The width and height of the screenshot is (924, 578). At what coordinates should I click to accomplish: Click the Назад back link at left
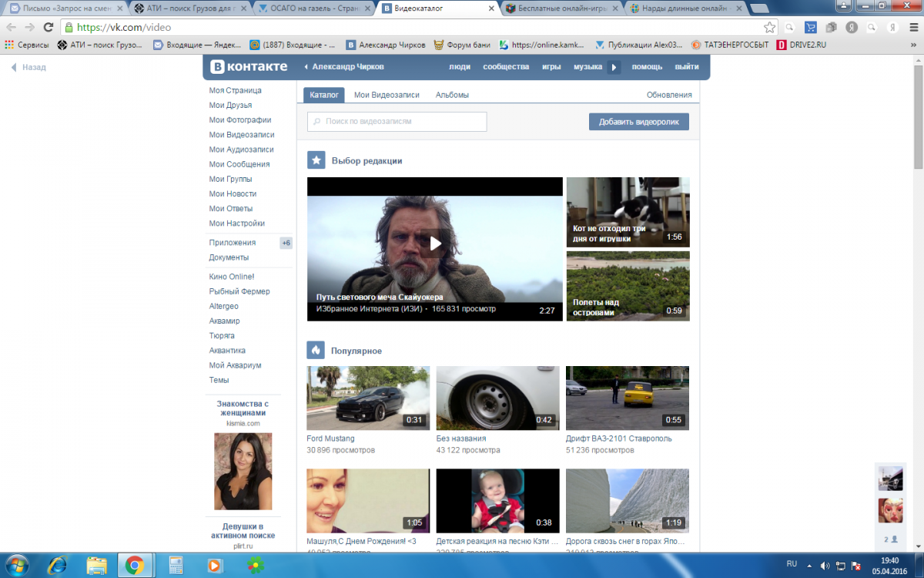tap(28, 67)
